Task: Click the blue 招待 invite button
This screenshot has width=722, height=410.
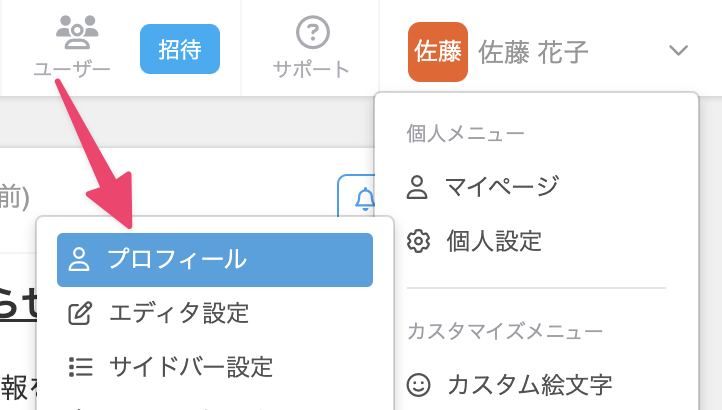Action: point(180,49)
